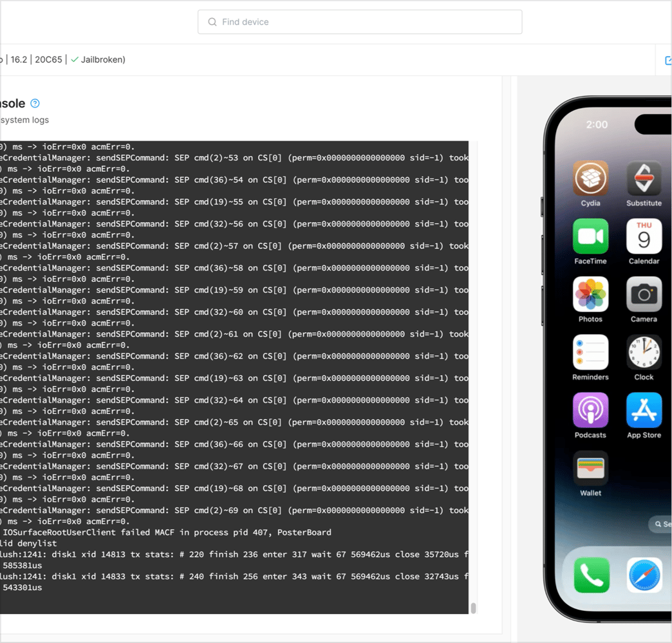Launch Substitute on the device
Viewport: 672px width, 643px height.
coord(643,178)
